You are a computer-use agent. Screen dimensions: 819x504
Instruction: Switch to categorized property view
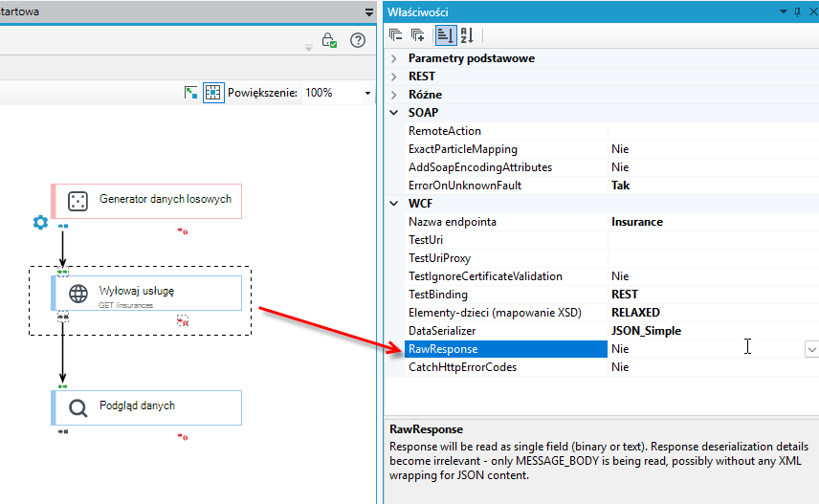(x=446, y=35)
